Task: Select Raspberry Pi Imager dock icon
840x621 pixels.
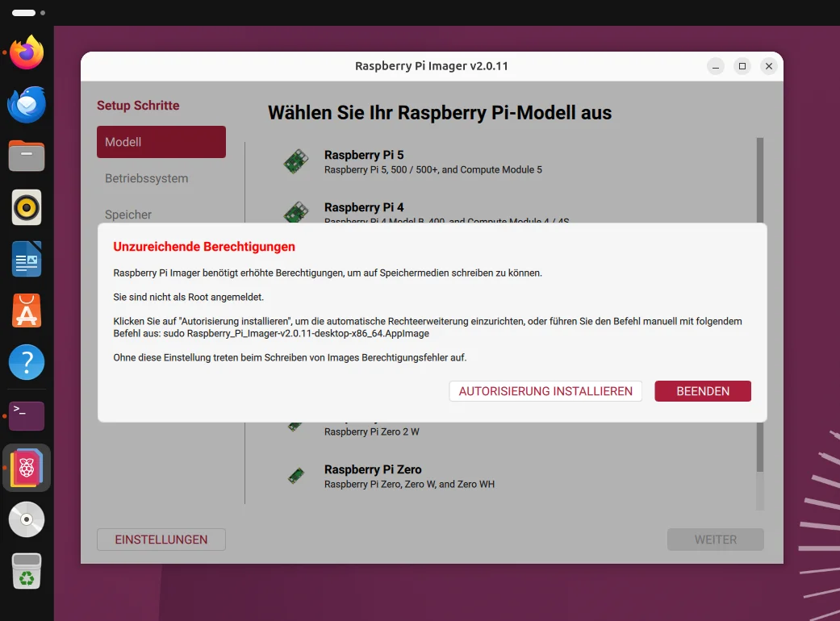Action: point(27,468)
